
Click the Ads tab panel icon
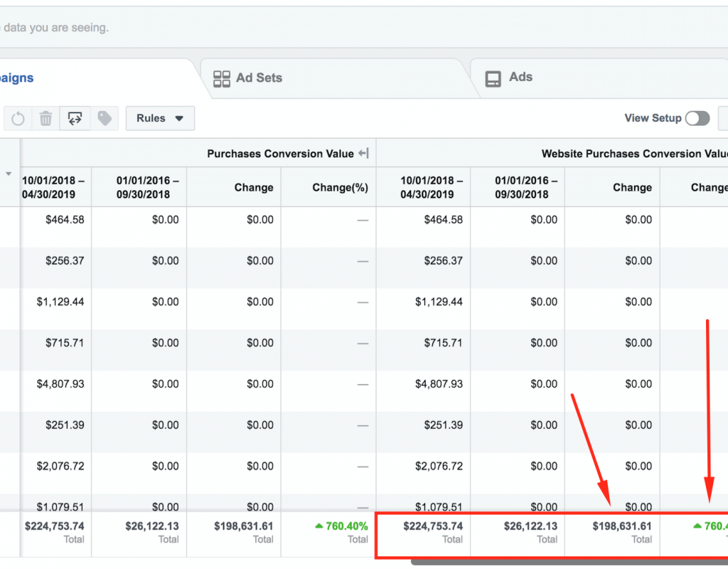(x=493, y=78)
